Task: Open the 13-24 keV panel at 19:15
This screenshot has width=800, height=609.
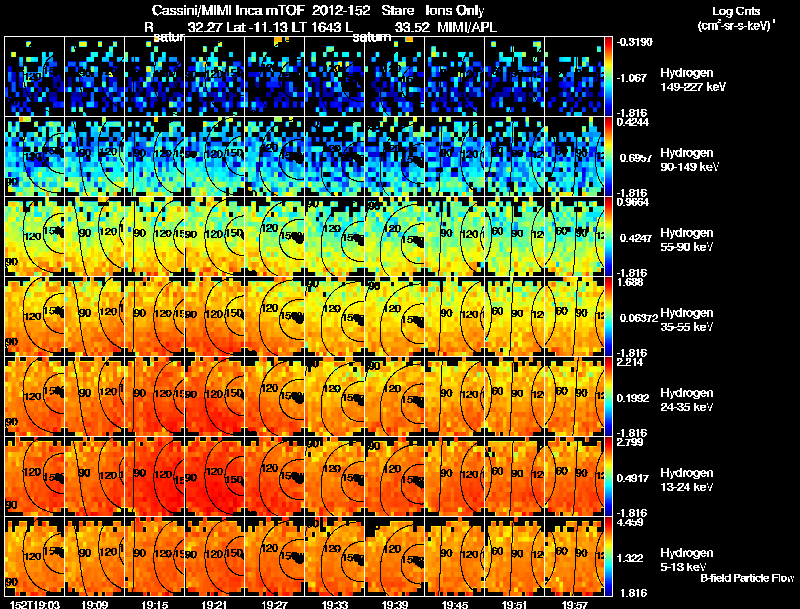Action: pyautogui.click(x=155, y=476)
